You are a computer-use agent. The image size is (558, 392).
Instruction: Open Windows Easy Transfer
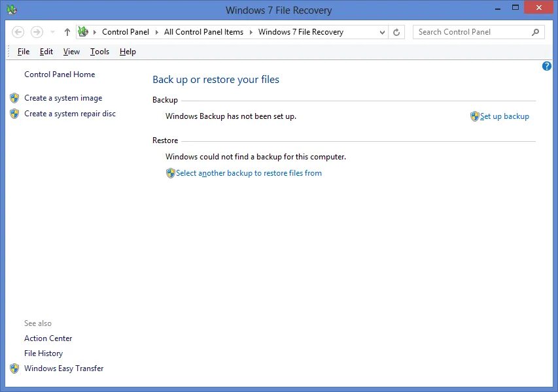click(63, 368)
